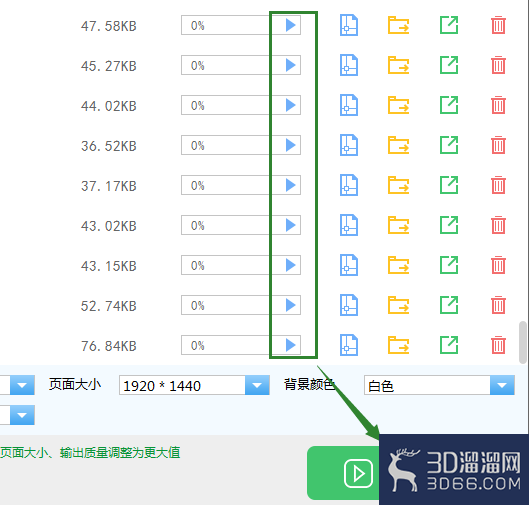
Task: Open output folder for the 36.52KB file
Action: (x=398, y=145)
